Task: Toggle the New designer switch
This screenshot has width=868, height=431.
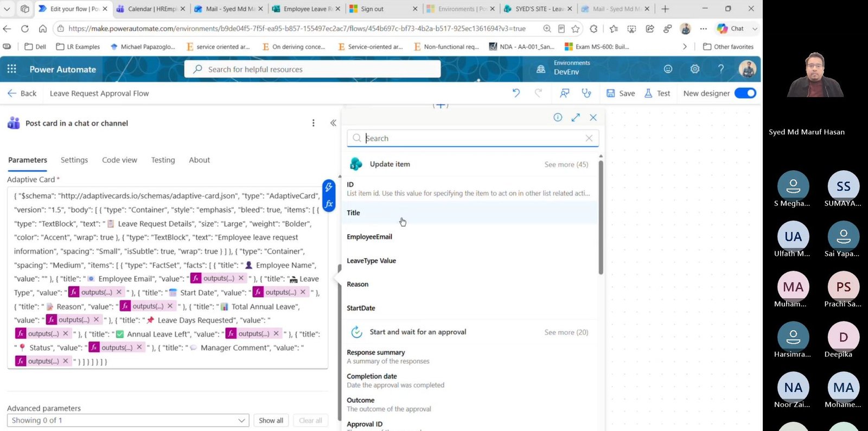Action: pyautogui.click(x=745, y=93)
